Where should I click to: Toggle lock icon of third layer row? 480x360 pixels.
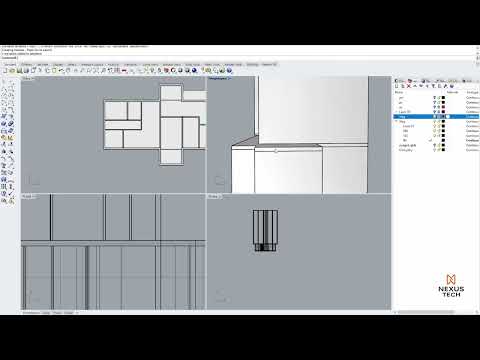pyautogui.click(x=439, y=107)
